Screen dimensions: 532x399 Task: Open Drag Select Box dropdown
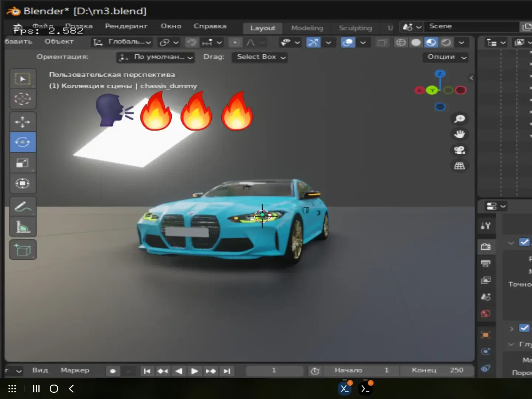(260, 57)
